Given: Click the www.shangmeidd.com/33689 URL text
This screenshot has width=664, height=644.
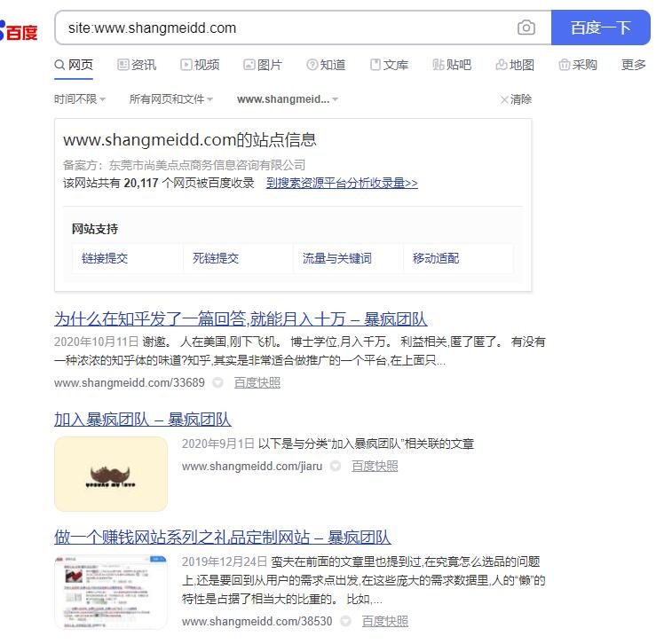Looking at the screenshot, I should (x=130, y=383).
